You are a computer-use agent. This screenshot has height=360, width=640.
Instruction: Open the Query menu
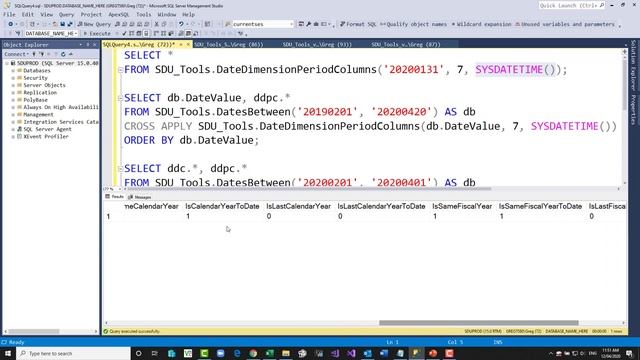[66, 14]
